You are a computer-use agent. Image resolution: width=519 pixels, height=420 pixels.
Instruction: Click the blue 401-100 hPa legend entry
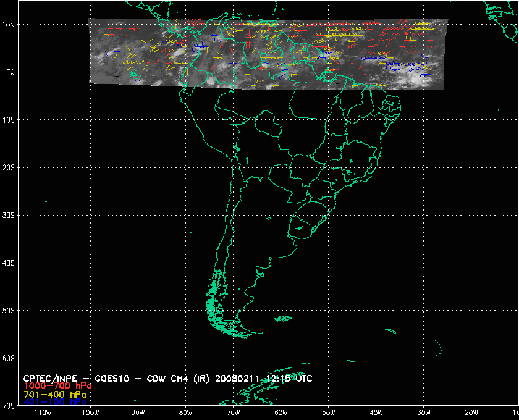point(55,402)
